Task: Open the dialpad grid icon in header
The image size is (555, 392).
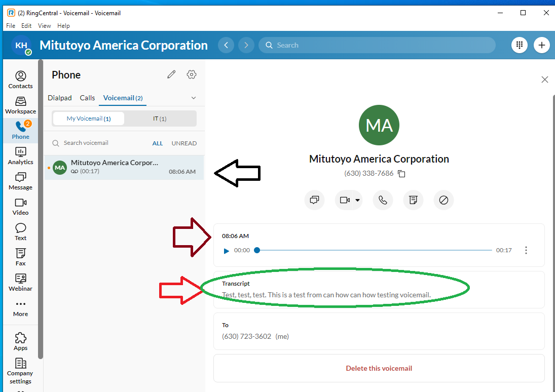Action: (x=519, y=45)
